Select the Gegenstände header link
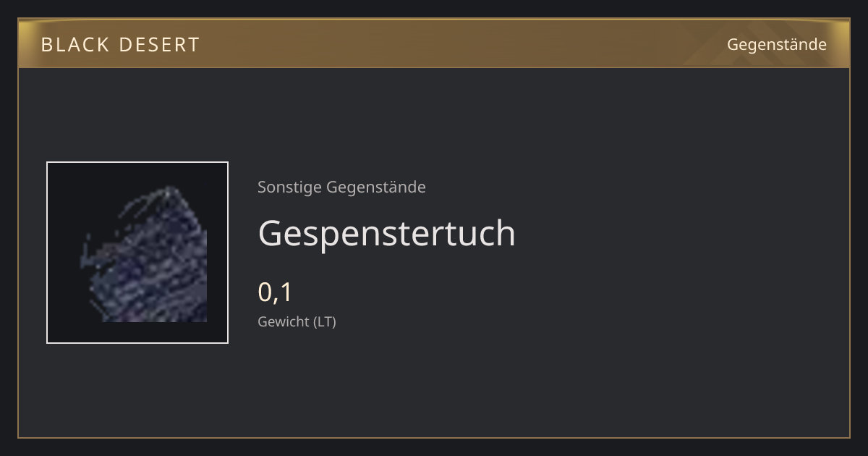 tap(776, 44)
